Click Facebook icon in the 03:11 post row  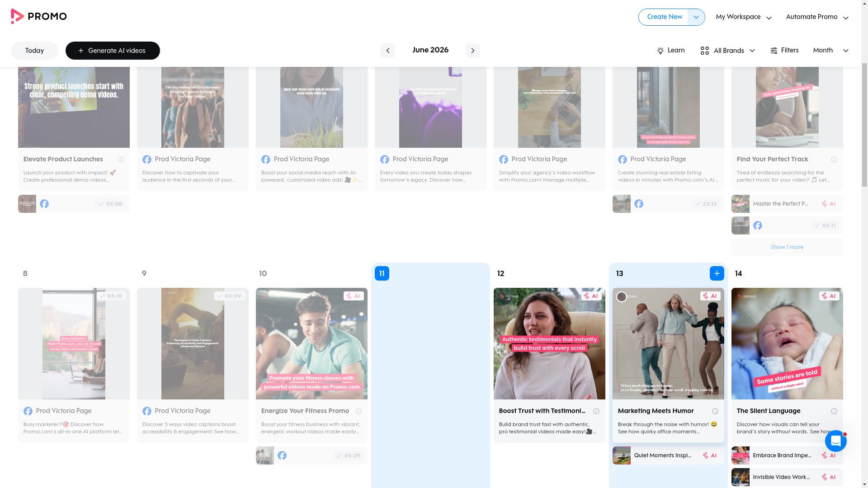[758, 225]
